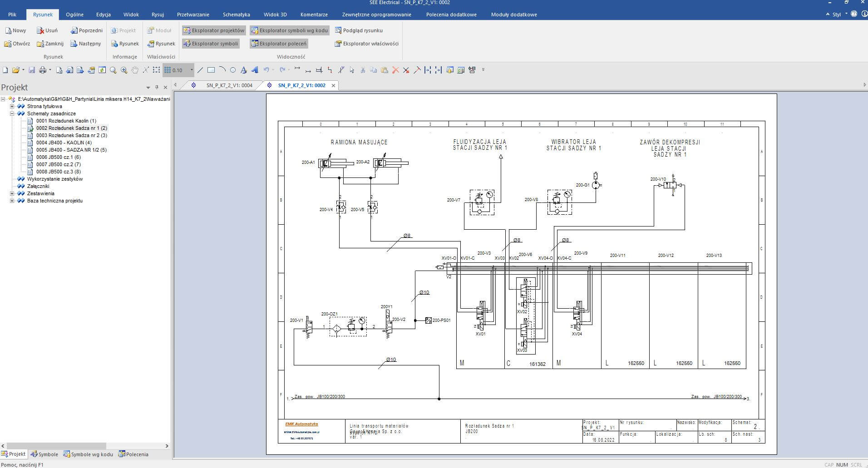
Task: Select the rectangle drawing tool
Action: click(211, 70)
